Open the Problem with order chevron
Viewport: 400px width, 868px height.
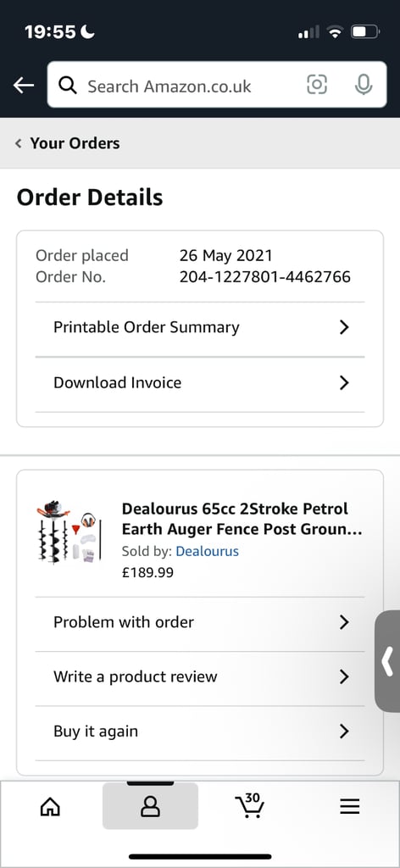click(x=344, y=622)
